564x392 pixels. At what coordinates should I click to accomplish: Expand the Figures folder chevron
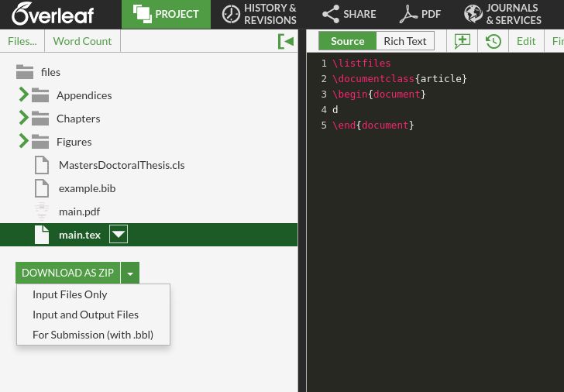click(23, 141)
